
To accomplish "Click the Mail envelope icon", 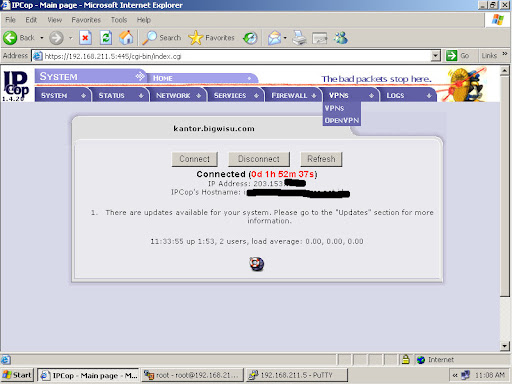I will [274, 38].
